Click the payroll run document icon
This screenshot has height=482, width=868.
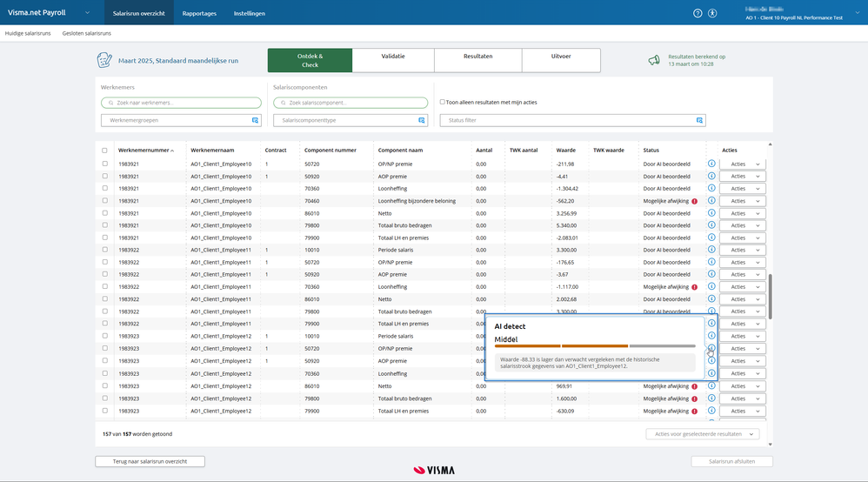104,60
